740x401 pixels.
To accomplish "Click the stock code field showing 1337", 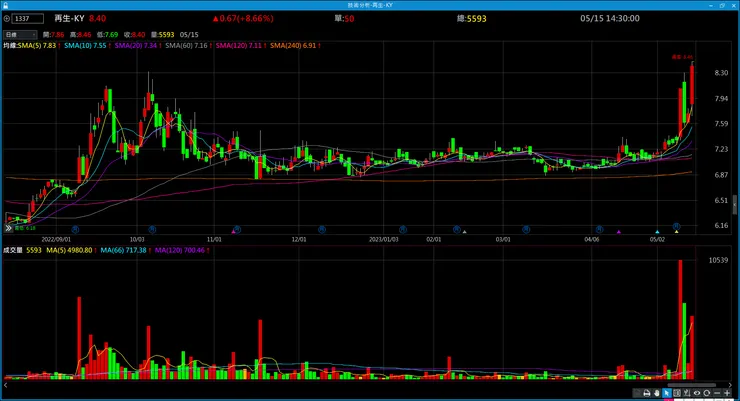I will (28, 19).
